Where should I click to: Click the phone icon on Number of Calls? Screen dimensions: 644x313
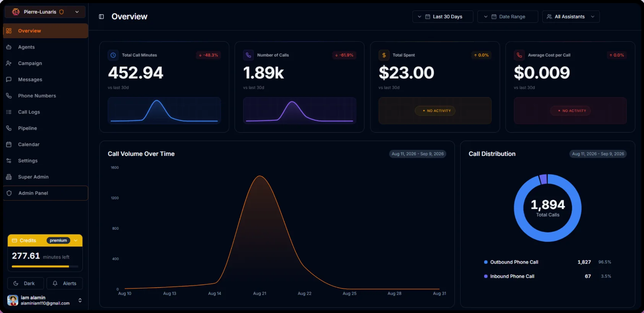(x=248, y=55)
